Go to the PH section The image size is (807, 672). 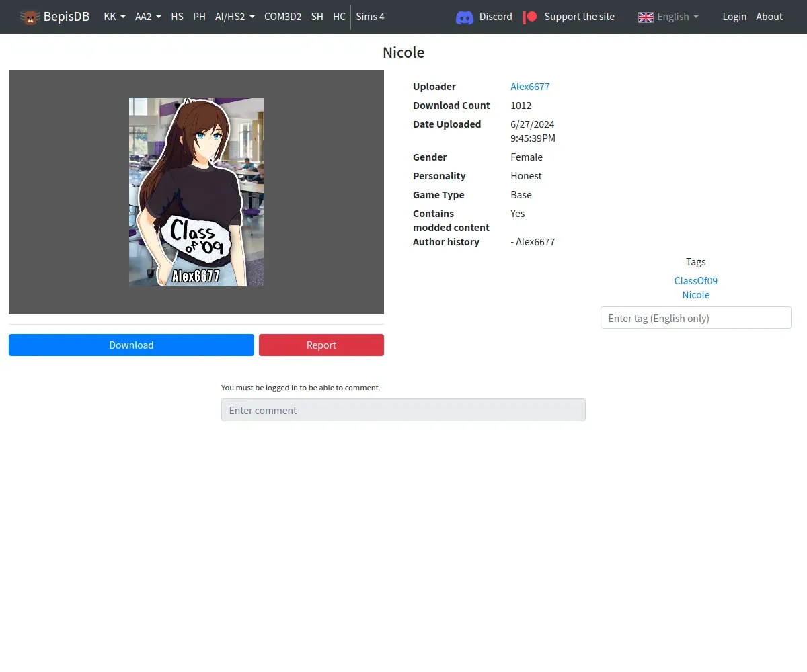[x=199, y=17]
